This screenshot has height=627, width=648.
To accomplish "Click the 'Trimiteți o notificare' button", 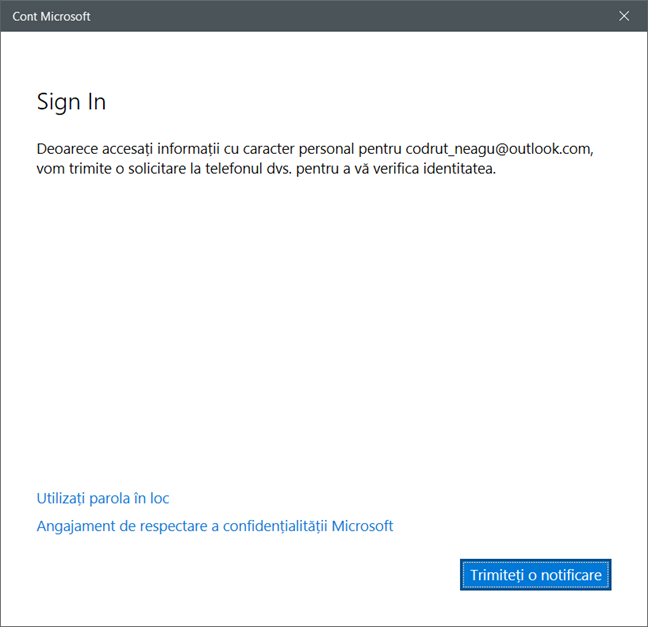I will pyautogui.click(x=535, y=575).
